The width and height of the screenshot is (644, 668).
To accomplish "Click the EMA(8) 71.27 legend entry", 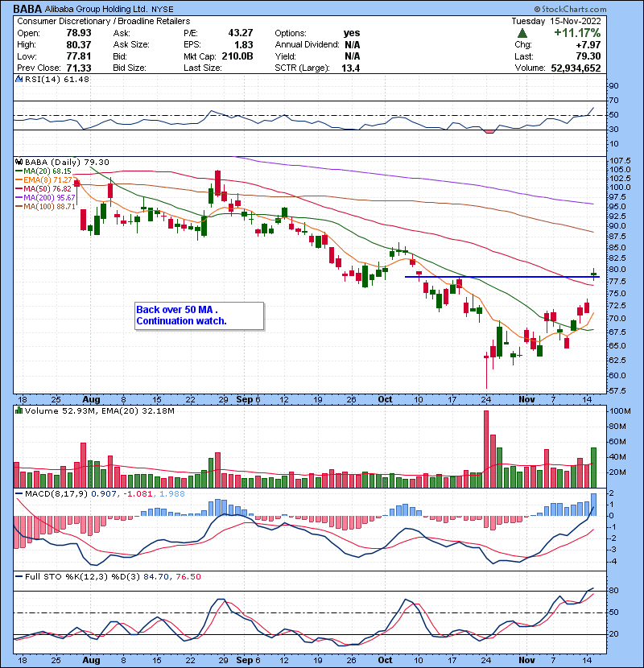I will pos(44,180).
